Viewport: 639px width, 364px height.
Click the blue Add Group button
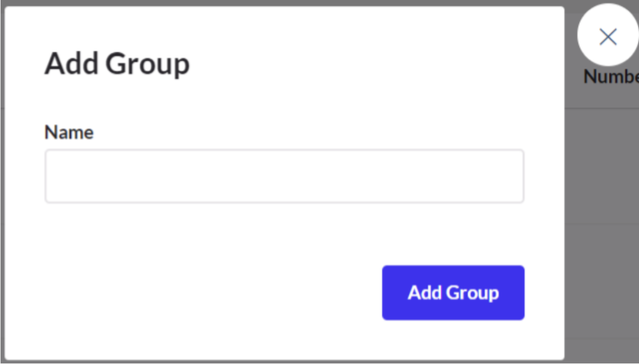453,293
